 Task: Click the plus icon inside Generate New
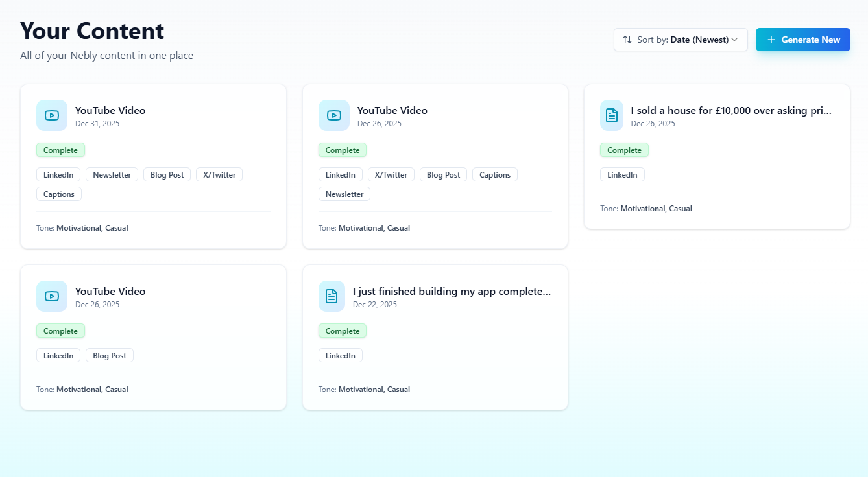[x=771, y=40]
